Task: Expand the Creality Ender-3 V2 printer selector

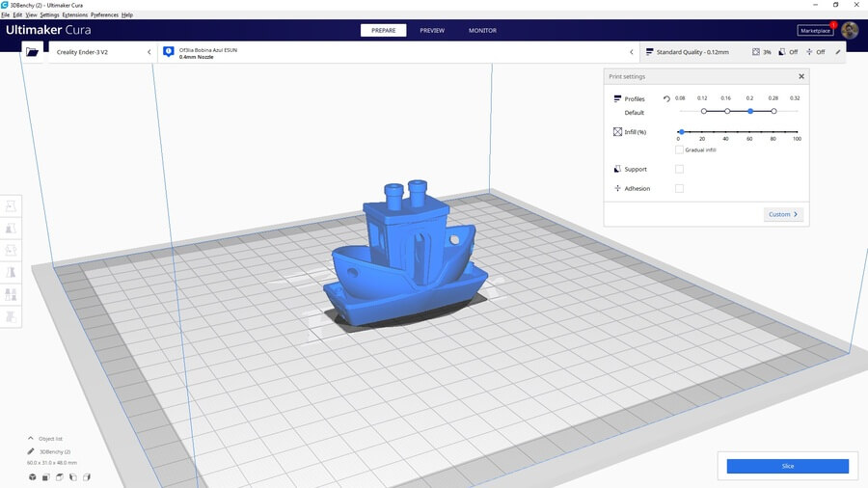Action: 101,52
